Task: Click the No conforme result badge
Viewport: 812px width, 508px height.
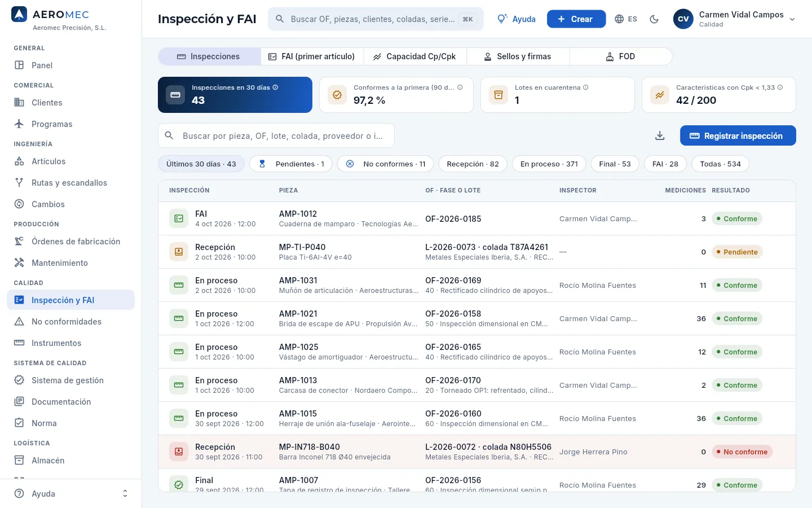Action: click(x=742, y=452)
